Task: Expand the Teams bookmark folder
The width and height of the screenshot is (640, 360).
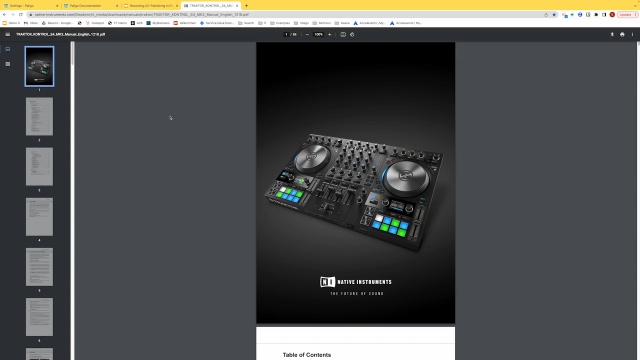Action: pos(342,23)
